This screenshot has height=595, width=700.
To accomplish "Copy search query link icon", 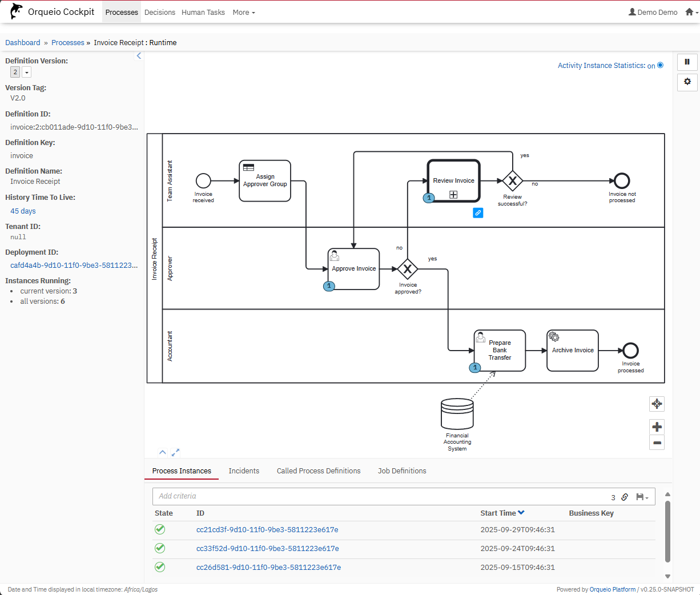I will [x=625, y=497].
